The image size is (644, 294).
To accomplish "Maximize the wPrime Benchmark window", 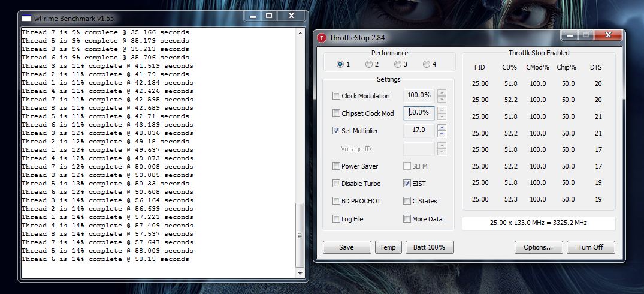I will pos(269,16).
